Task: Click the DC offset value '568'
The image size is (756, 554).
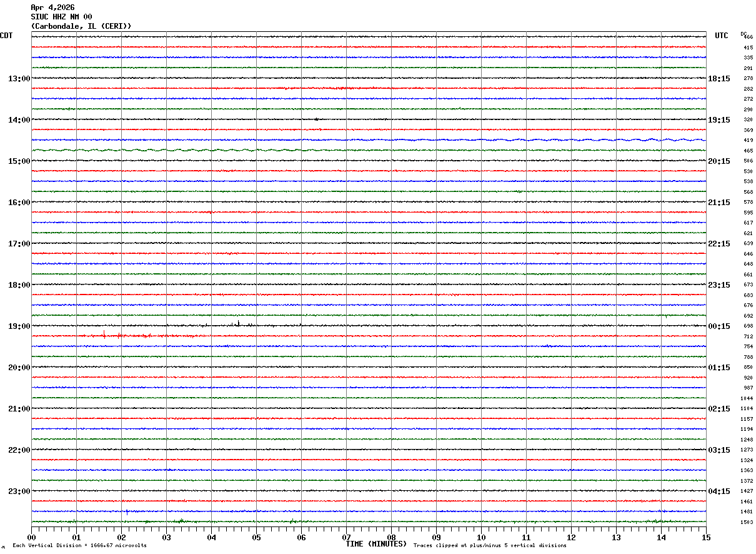Action: tap(748, 192)
